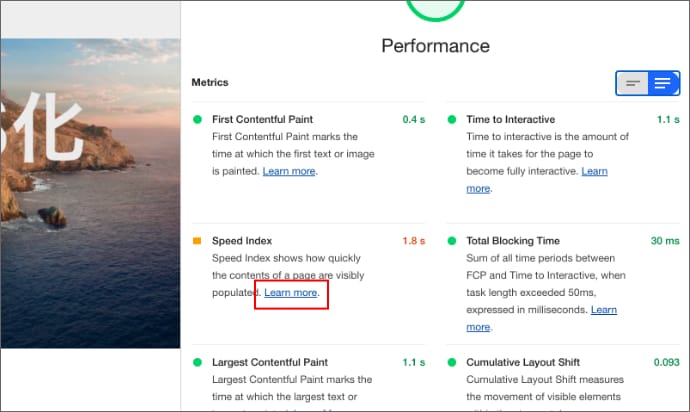This screenshot has height=412, width=690.
Task: Click the Performance category heading
Action: point(435,46)
